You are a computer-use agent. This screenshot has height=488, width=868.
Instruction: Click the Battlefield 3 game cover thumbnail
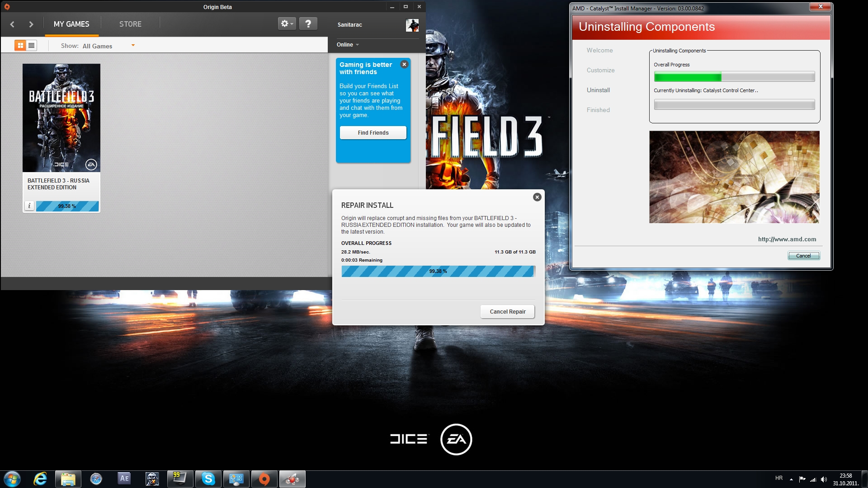(61, 118)
